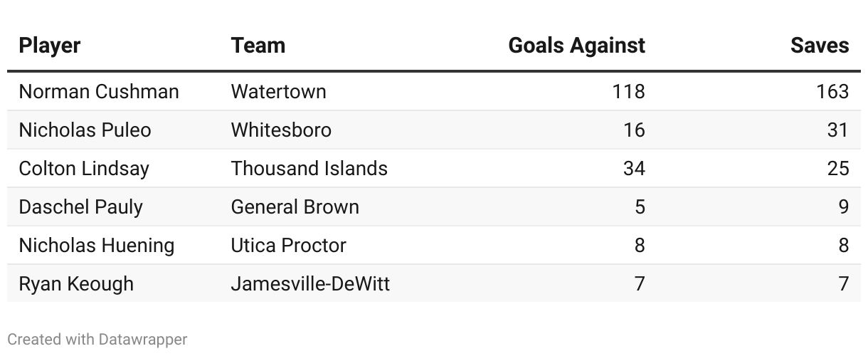868x356 pixels.
Task: Click the Utica Proctor team cell
Action: [289, 246]
